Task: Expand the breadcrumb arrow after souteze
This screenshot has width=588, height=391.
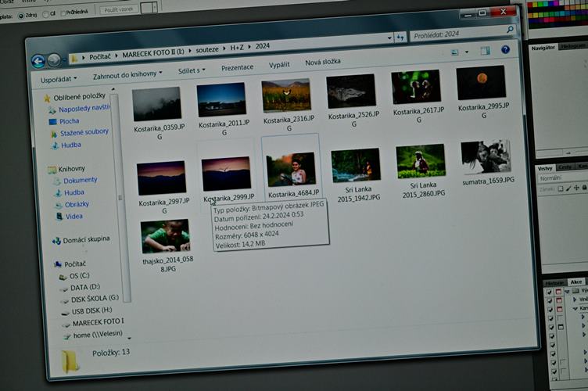Action: 224,48
